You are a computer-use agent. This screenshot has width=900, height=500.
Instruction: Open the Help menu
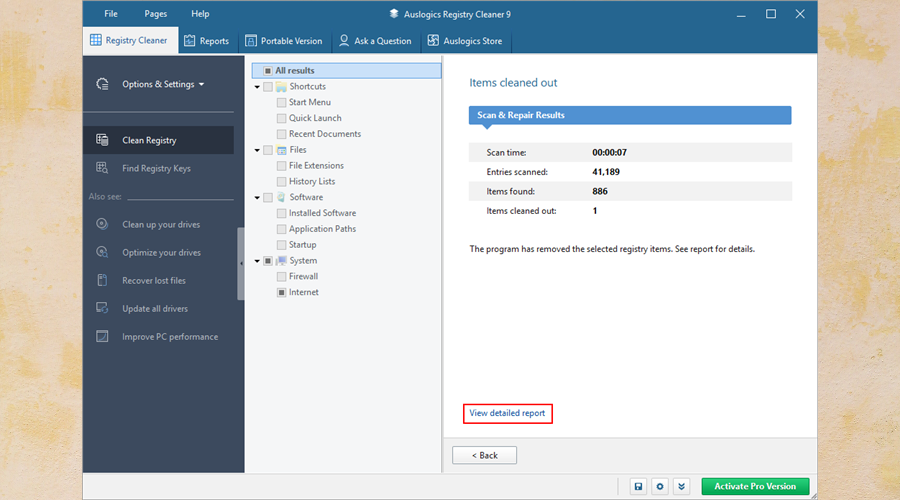point(200,14)
